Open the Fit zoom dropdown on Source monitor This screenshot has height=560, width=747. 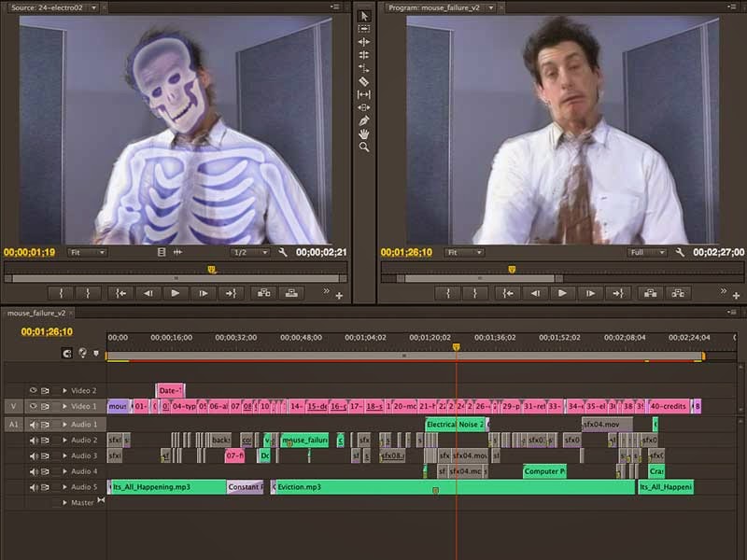[89, 251]
